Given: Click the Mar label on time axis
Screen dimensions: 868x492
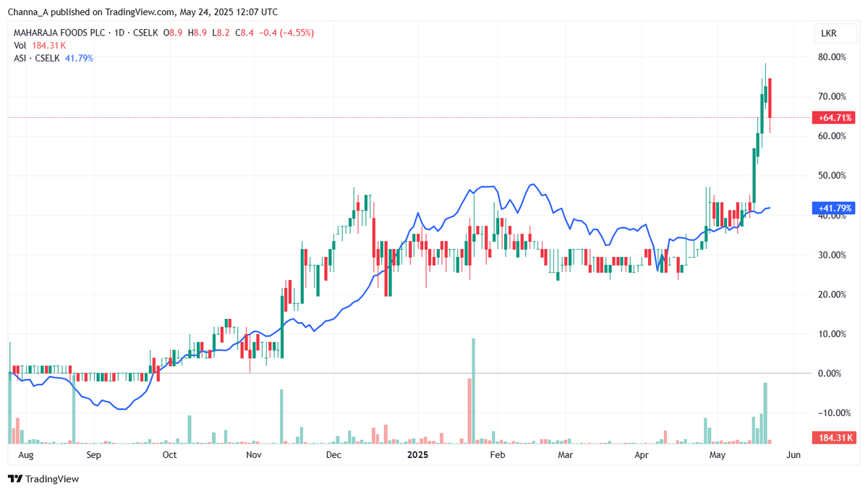Looking at the screenshot, I should click(x=566, y=455).
